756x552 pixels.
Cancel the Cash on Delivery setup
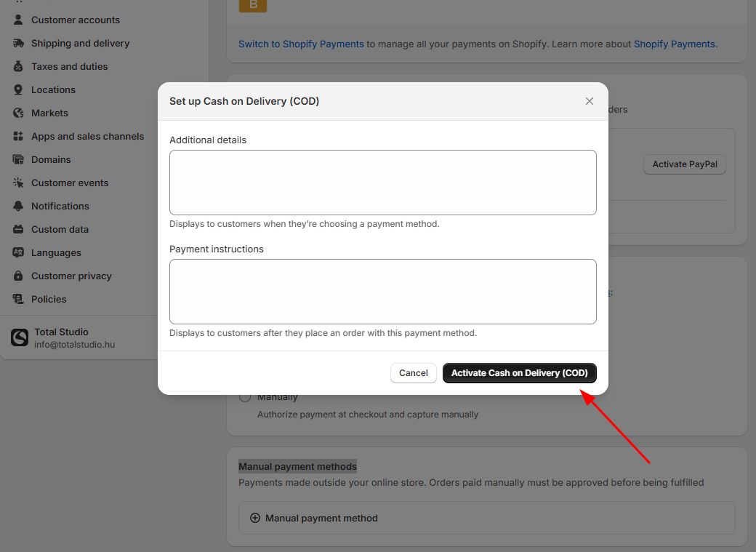[x=413, y=373]
